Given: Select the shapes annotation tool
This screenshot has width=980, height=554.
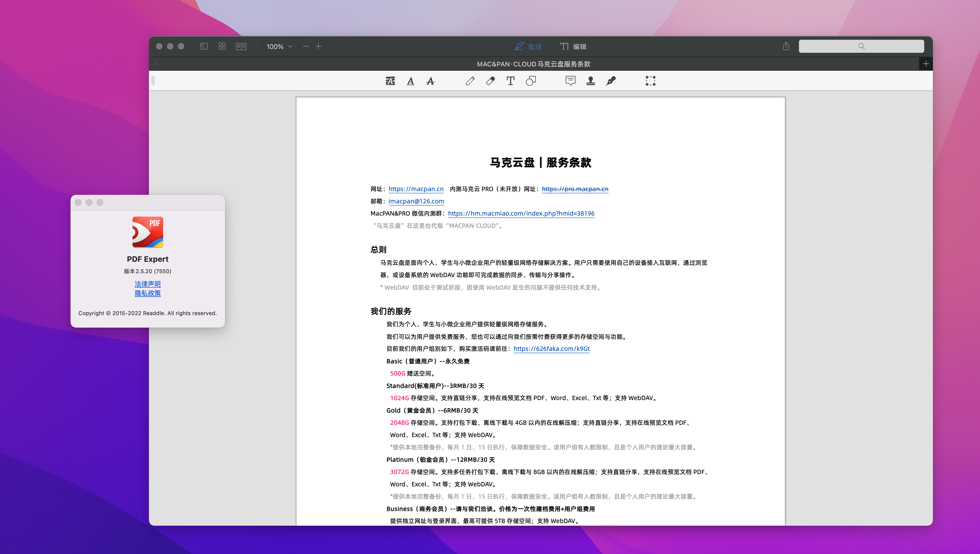Looking at the screenshot, I should click(531, 81).
